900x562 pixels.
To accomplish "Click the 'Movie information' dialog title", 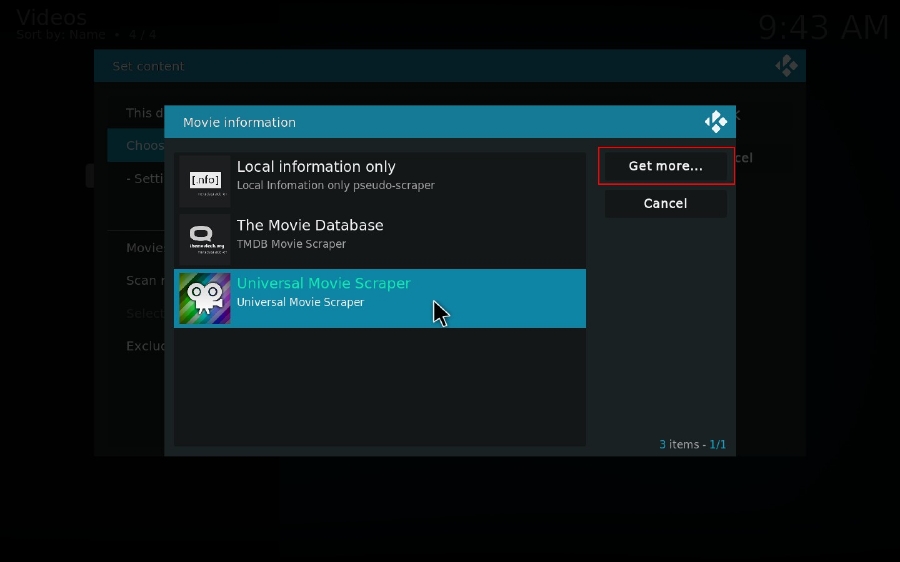I will pyautogui.click(x=239, y=122).
